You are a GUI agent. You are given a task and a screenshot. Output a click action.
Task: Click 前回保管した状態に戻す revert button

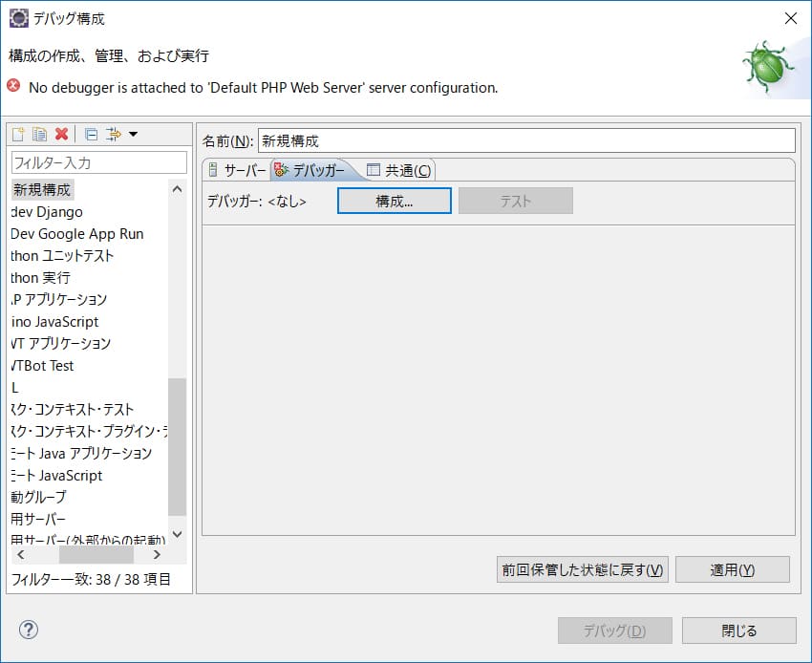coord(583,569)
